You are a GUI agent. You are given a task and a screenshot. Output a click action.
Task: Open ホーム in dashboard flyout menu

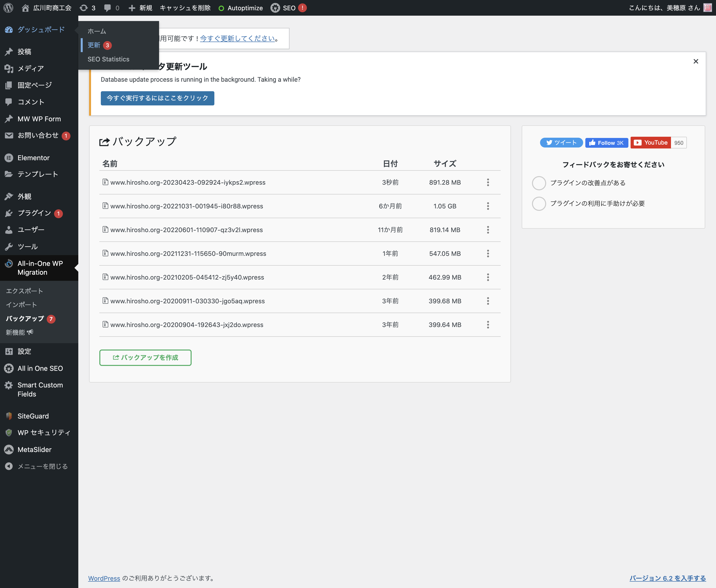click(97, 31)
